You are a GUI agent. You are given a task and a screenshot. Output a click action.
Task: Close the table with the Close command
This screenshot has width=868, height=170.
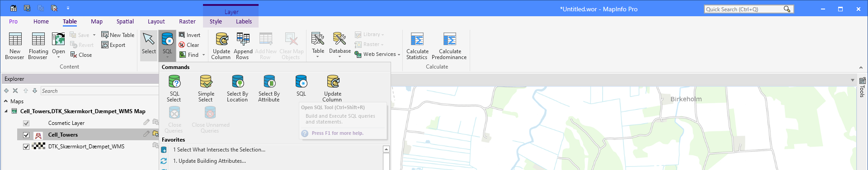click(x=81, y=55)
